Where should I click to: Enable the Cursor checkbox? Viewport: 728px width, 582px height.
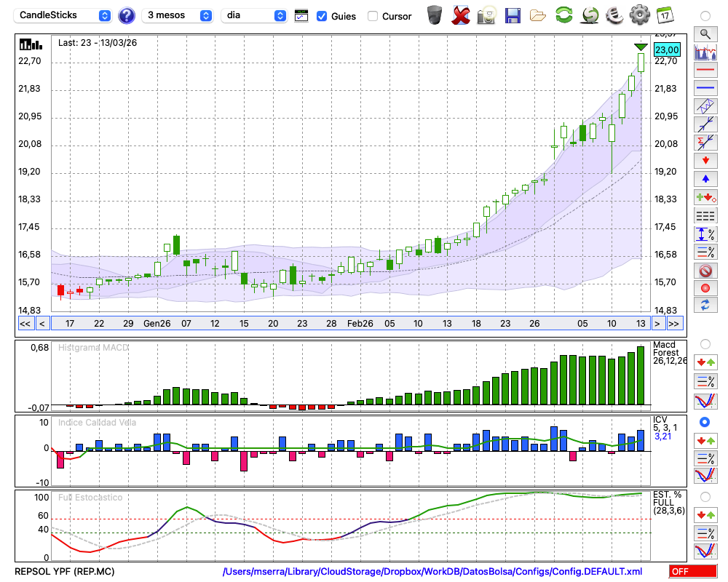[x=373, y=16]
